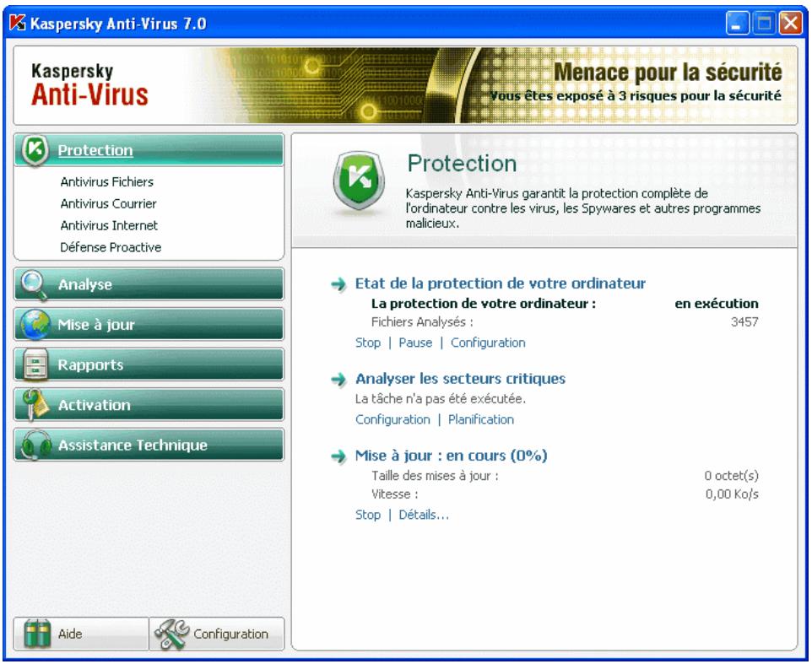
Task: Click the Rapports file cabinet icon
Action: [35, 364]
